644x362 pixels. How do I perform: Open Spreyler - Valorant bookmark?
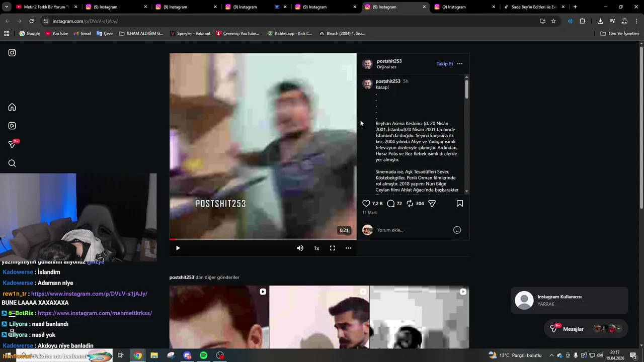tap(190, 33)
